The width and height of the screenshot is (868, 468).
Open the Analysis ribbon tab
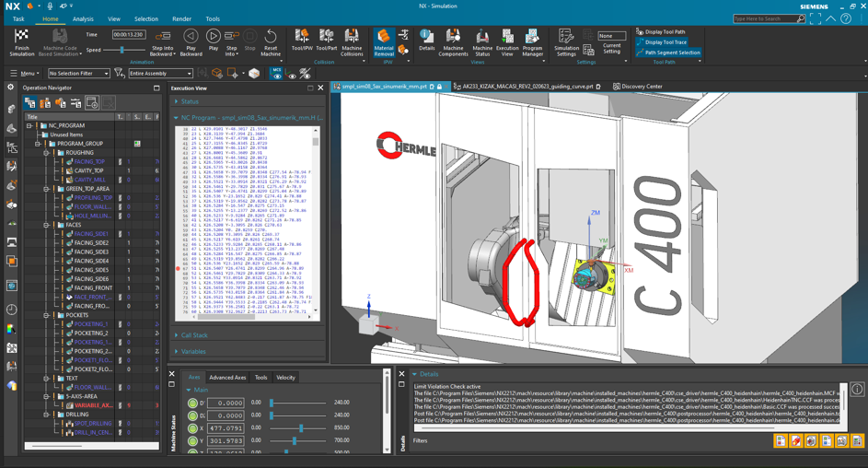point(83,18)
